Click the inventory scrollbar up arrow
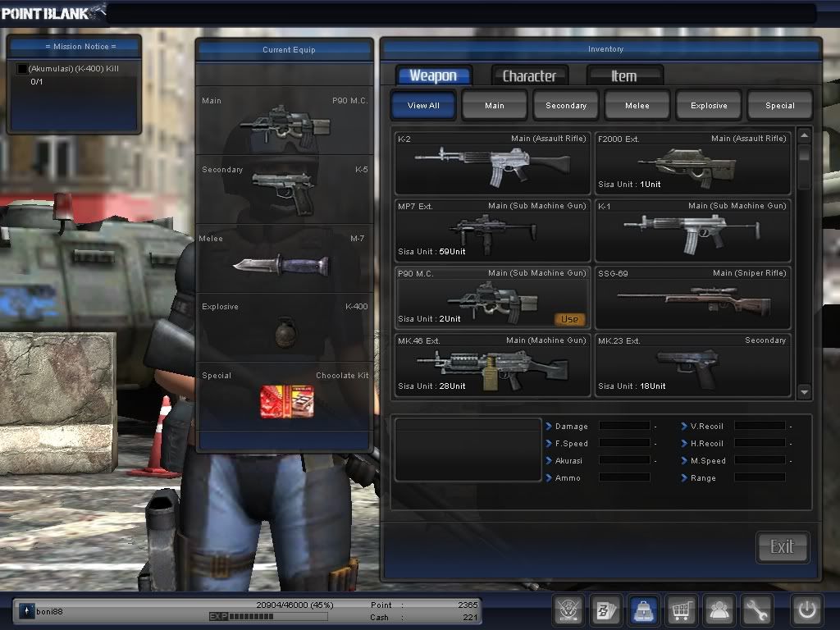This screenshot has width=840, height=630. pyautogui.click(x=804, y=136)
